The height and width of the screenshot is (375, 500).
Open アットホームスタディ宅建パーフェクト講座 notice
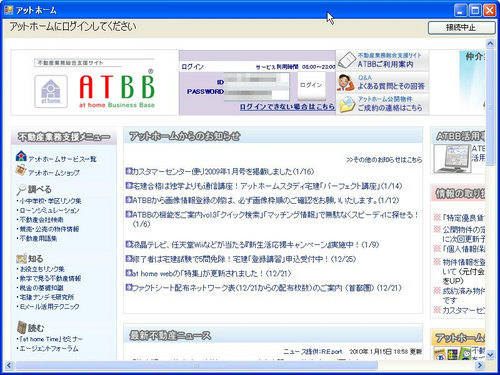pyautogui.click(x=267, y=186)
